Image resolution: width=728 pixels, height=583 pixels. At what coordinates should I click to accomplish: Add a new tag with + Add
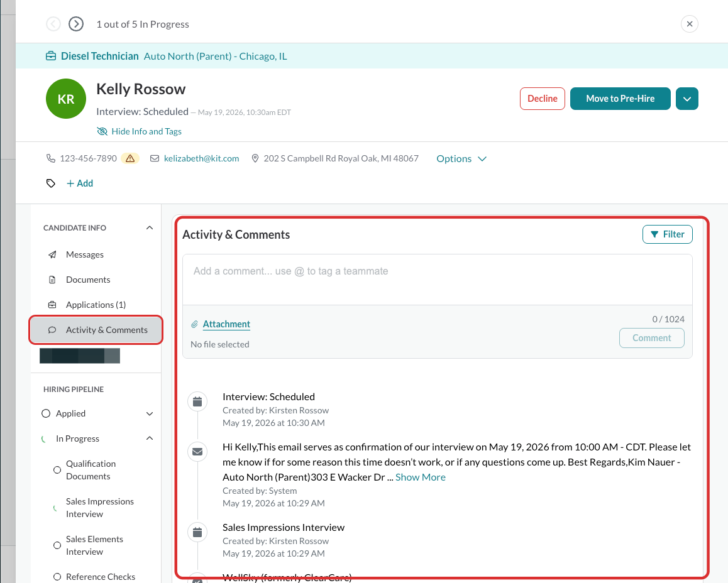click(80, 183)
